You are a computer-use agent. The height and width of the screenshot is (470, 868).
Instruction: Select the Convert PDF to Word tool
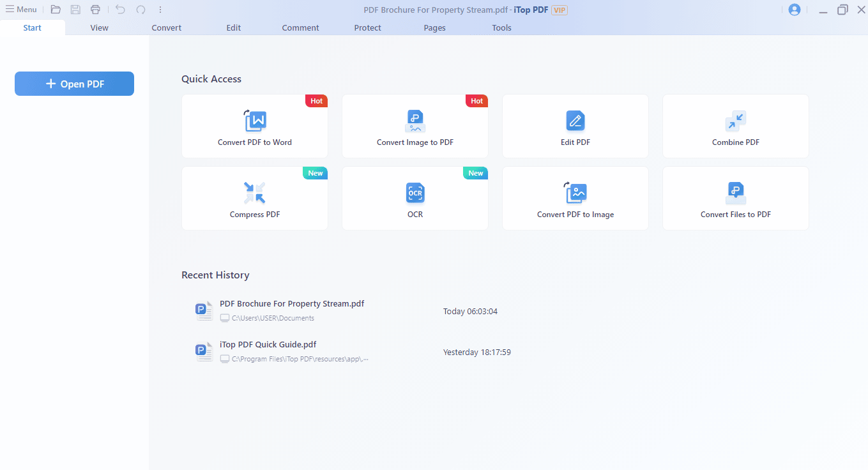254,126
